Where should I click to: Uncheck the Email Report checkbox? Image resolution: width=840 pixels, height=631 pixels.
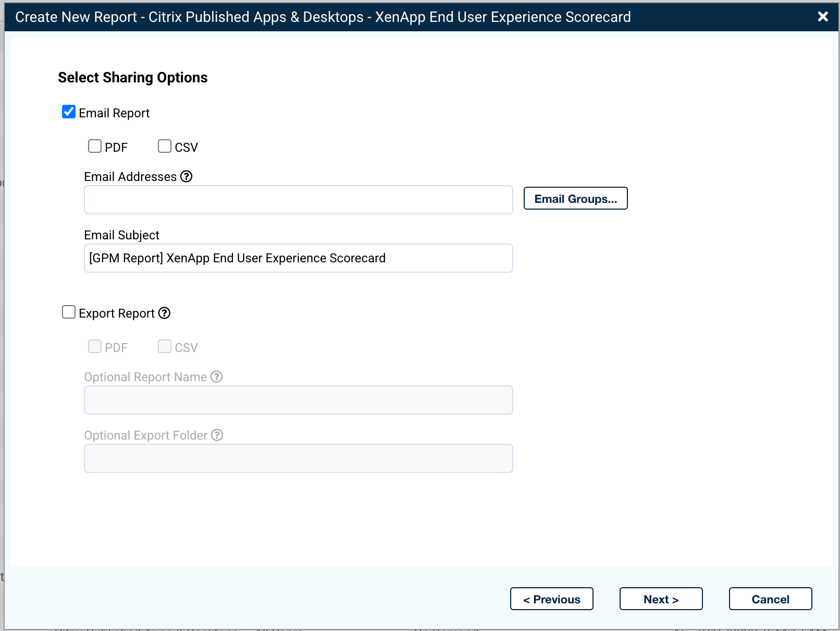tap(69, 112)
